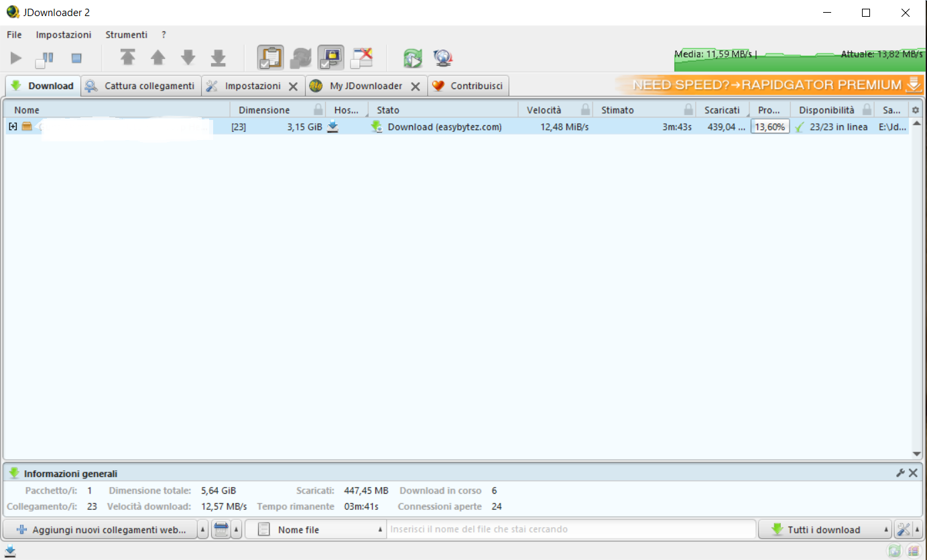Toggle the silent mode window button

pyautogui.click(x=362, y=58)
